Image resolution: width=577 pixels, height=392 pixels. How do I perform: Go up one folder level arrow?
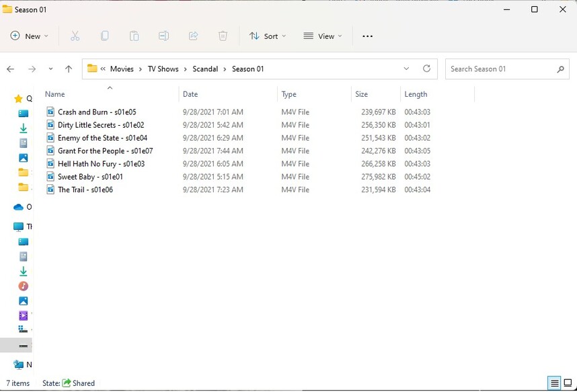point(69,69)
